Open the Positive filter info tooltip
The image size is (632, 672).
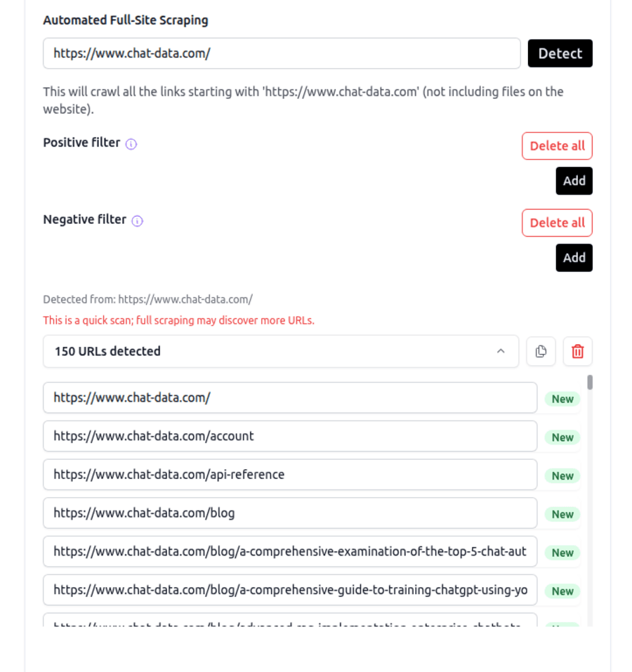(130, 144)
